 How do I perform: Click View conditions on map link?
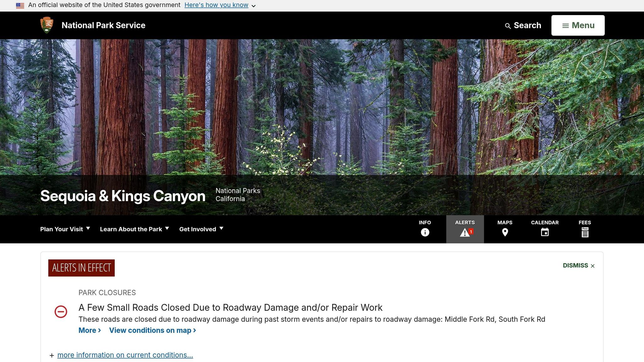(x=153, y=330)
